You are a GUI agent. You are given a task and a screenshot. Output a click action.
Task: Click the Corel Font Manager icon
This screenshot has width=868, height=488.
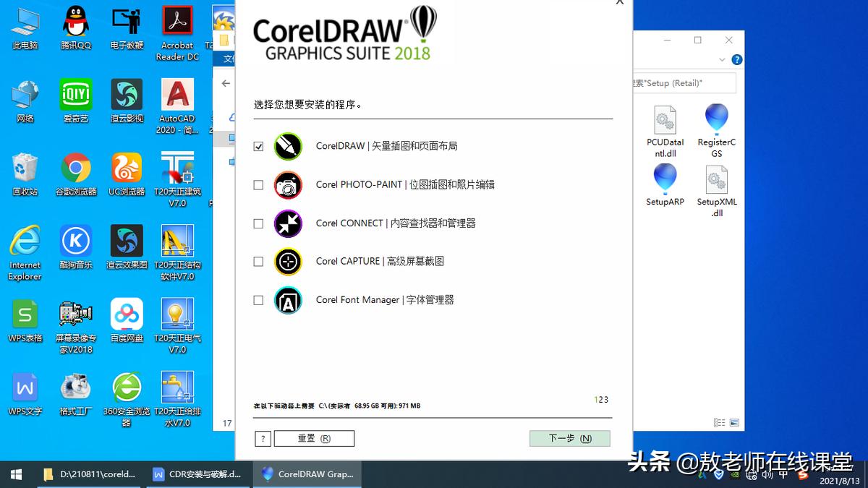click(288, 300)
